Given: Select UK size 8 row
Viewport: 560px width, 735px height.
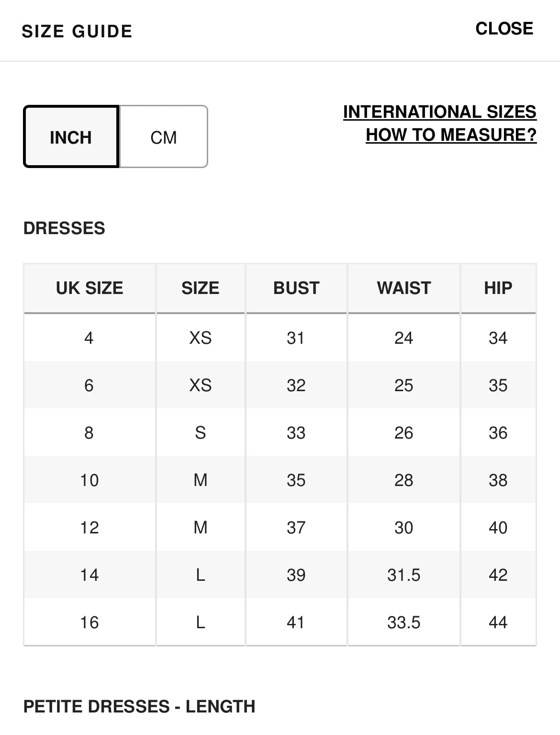Looking at the screenshot, I should pyautogui.click(x=89, y=432).
